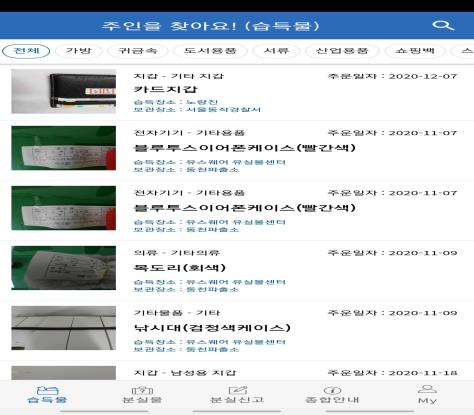Open the 지갑 - 남성용 지갑 listing
The image size is (474, 415).
pyautogui.click(x=237, y=372)
